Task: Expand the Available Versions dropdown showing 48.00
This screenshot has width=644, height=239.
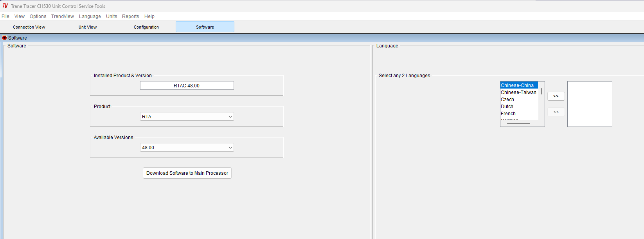Action: pos(187,147)
